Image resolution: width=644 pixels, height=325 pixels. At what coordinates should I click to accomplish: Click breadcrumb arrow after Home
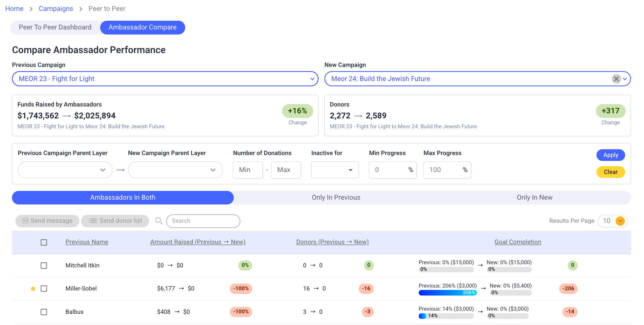(31, 9)
